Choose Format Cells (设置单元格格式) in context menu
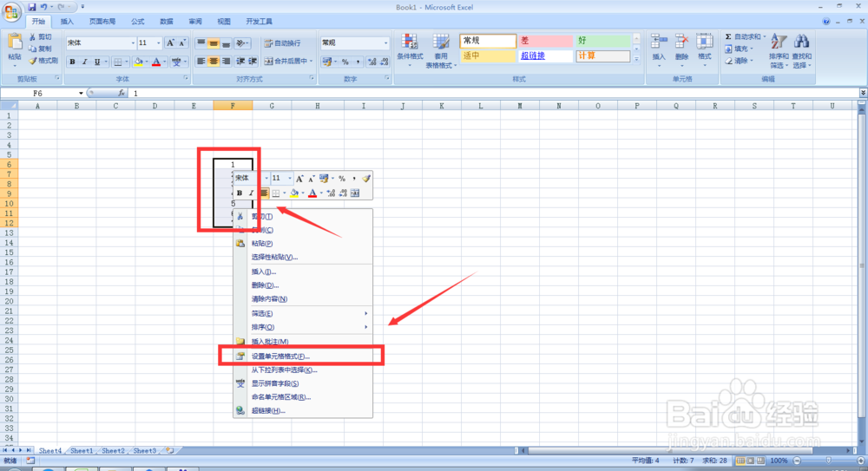This screenshot has width=868, height=471. tap(303, 357)
